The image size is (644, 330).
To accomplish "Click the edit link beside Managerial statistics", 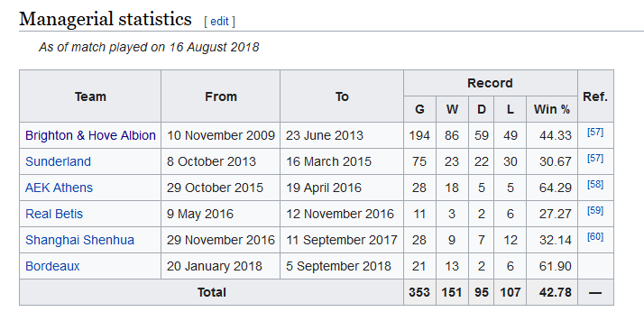I will (x=219, y=22).
